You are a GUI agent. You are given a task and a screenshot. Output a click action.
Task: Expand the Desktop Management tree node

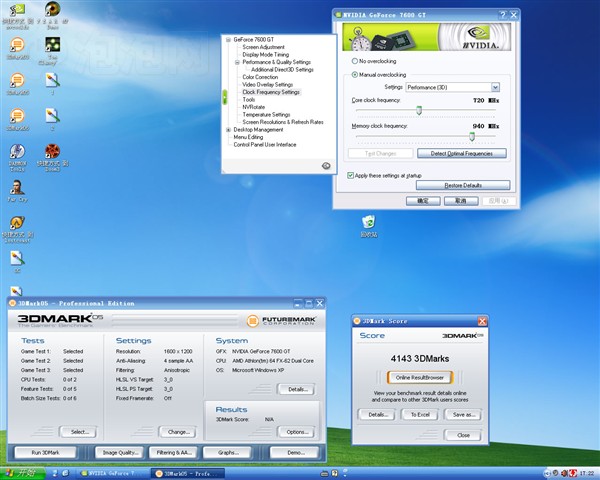pos(228,130)
